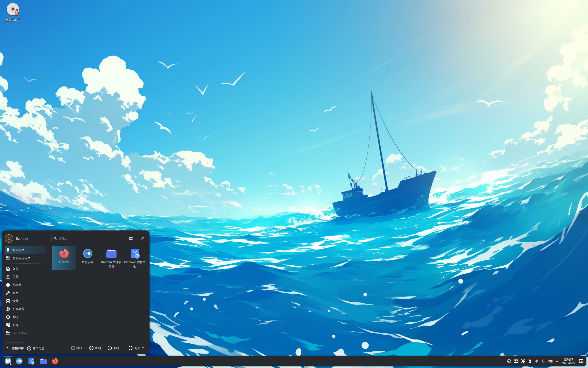
Task: Click the launcher configure gear icon
Action: tap(131, 239)
